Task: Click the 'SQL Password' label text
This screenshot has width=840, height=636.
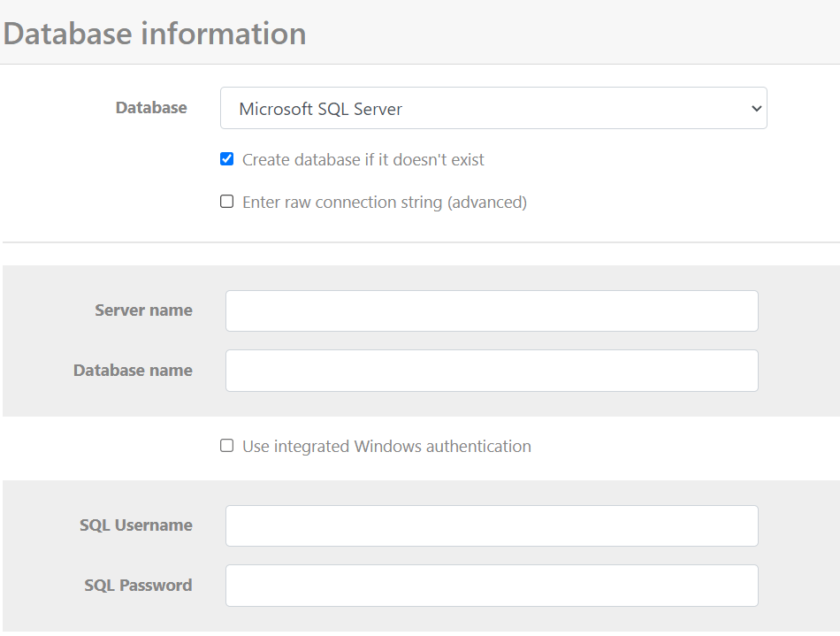Action: (x=138, y=586)
